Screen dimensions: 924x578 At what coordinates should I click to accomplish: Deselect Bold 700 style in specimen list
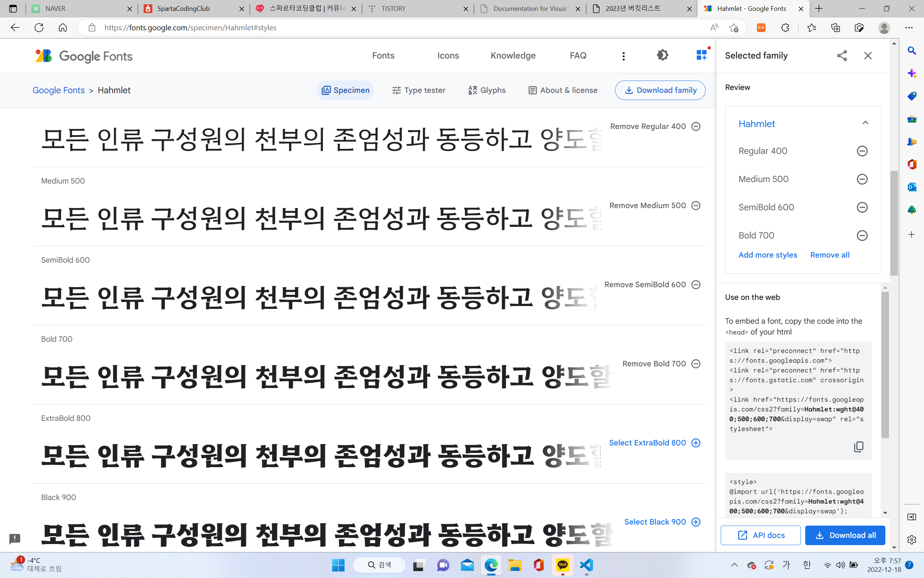coord(661,364)
